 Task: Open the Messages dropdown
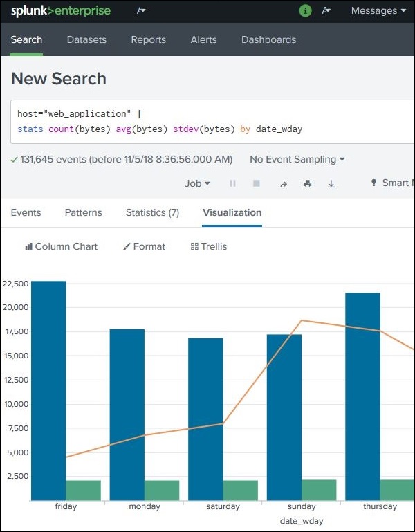point(378,10)
